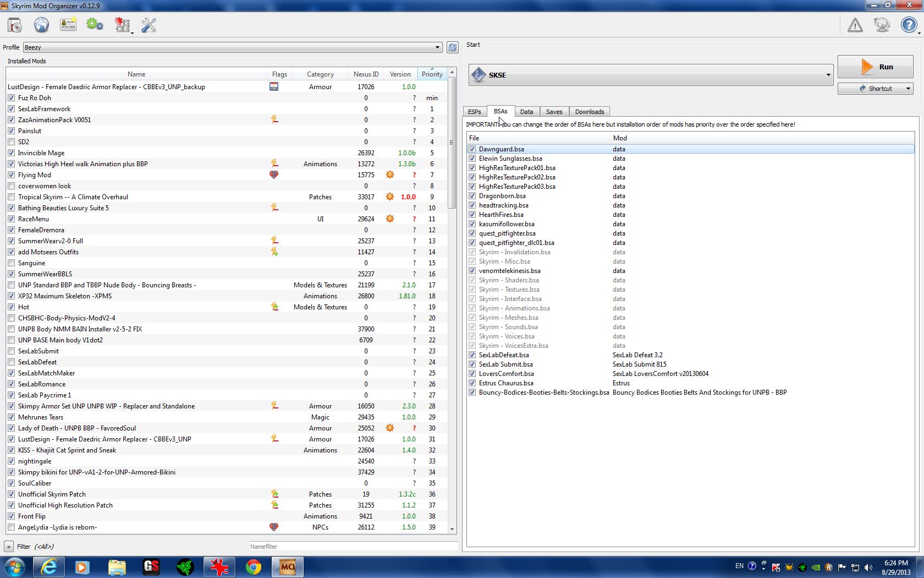Open Nexus via the globe toolbar icon
The width and height of the screenshot is (924, 578).
(x=41, y=25)
